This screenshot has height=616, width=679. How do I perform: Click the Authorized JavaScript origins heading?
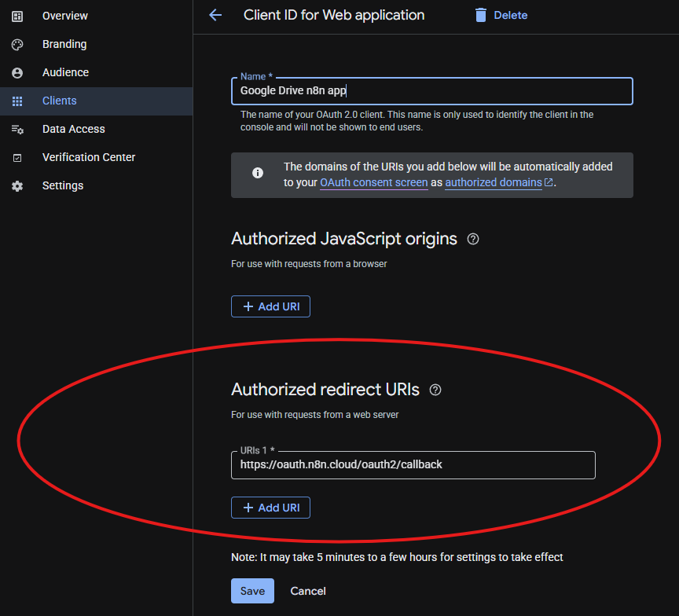click(344, 239)
